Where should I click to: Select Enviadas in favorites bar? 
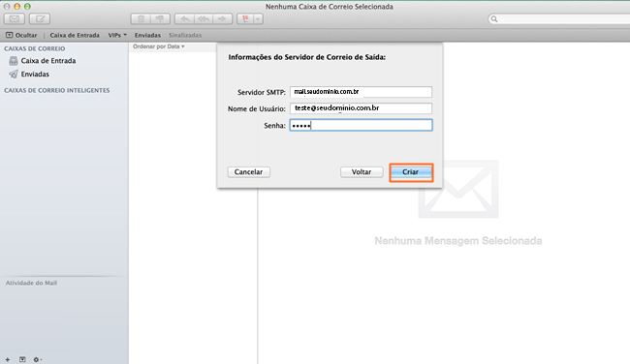tap(147, 35)
